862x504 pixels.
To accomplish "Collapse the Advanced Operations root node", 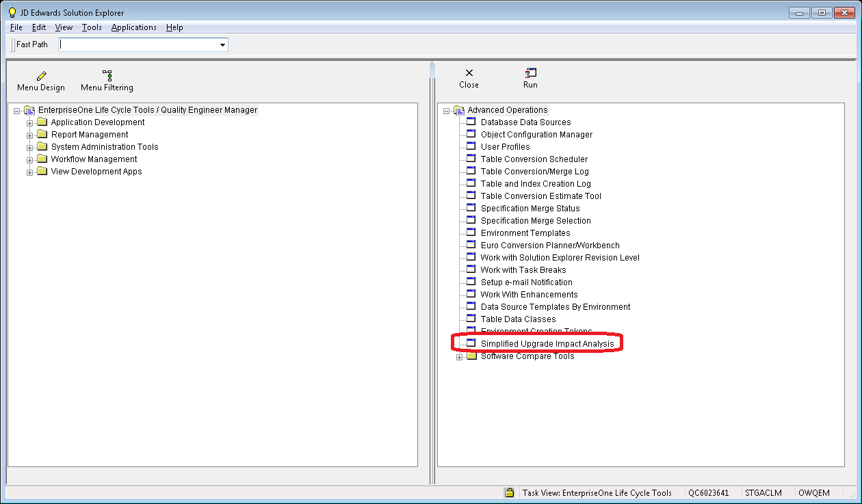I will click(447, 111).
